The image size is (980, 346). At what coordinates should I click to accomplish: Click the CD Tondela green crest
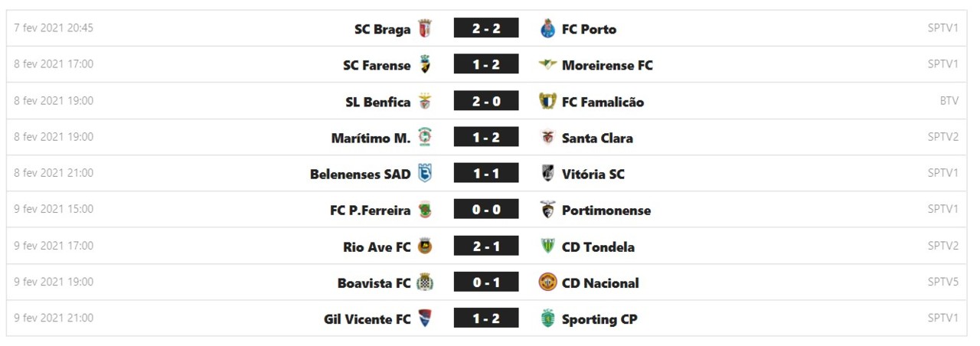pos(547,246)
